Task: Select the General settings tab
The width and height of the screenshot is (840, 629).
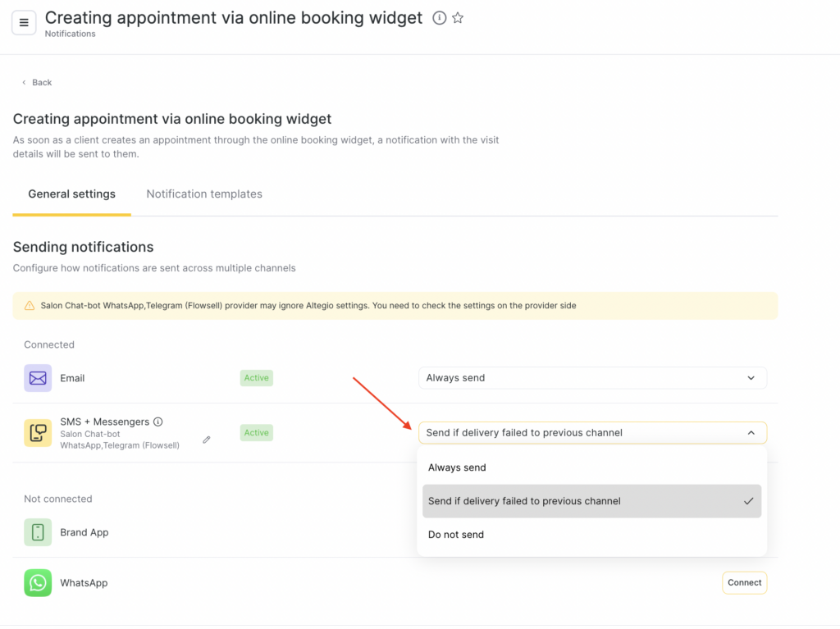Action: tap(71, 194)
